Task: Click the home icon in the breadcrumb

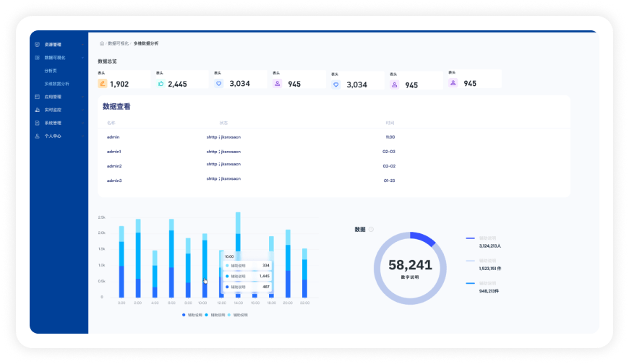Action: (x=102, y=43)
